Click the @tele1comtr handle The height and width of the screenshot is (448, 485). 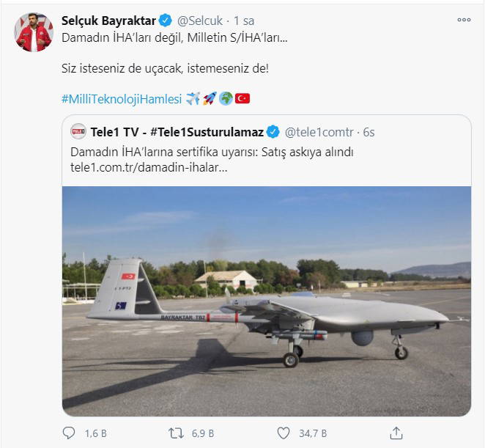(319, 132)
